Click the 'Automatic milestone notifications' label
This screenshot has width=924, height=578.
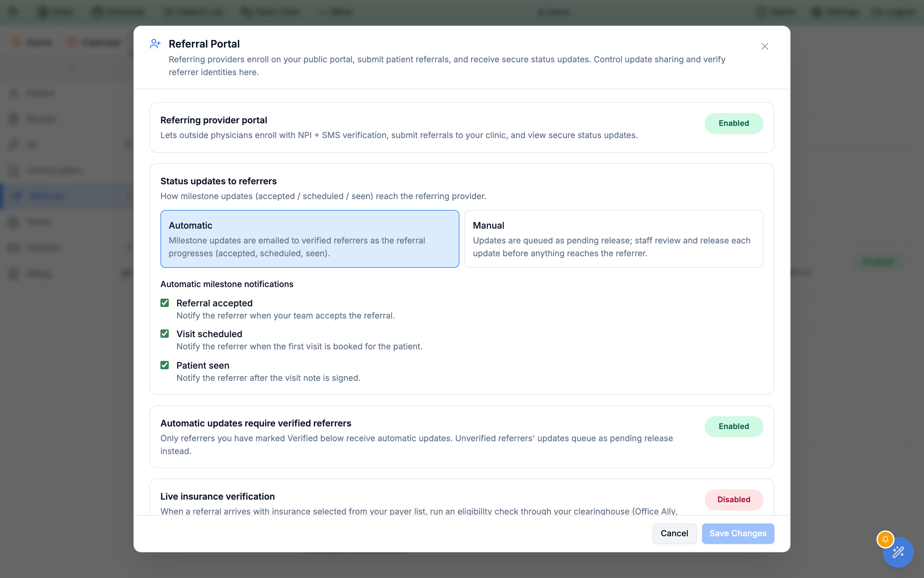227,284
